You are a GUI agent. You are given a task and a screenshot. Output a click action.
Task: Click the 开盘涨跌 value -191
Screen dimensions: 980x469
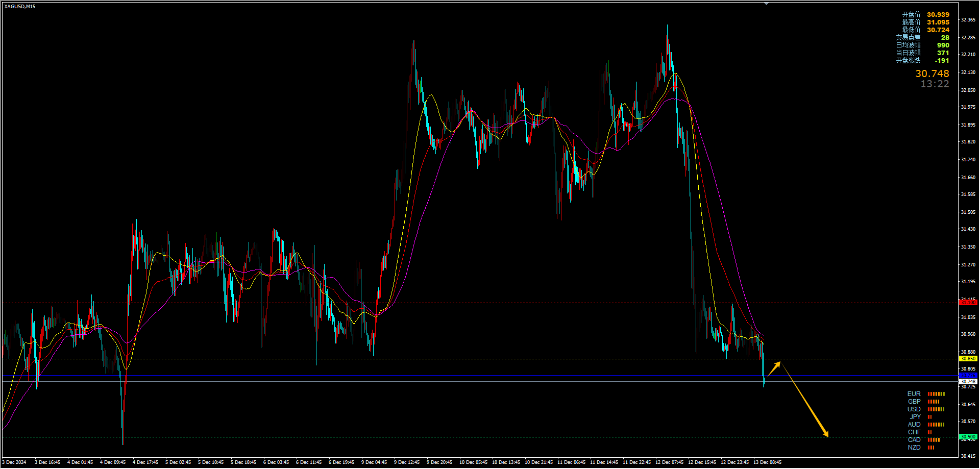pyautogui.click(x=942, y=61)
